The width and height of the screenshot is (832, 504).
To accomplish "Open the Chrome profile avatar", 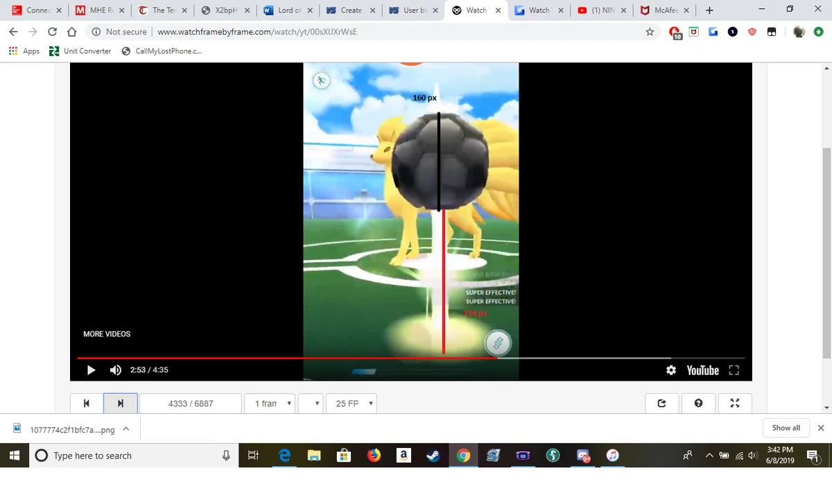I will tap(799, 32).
